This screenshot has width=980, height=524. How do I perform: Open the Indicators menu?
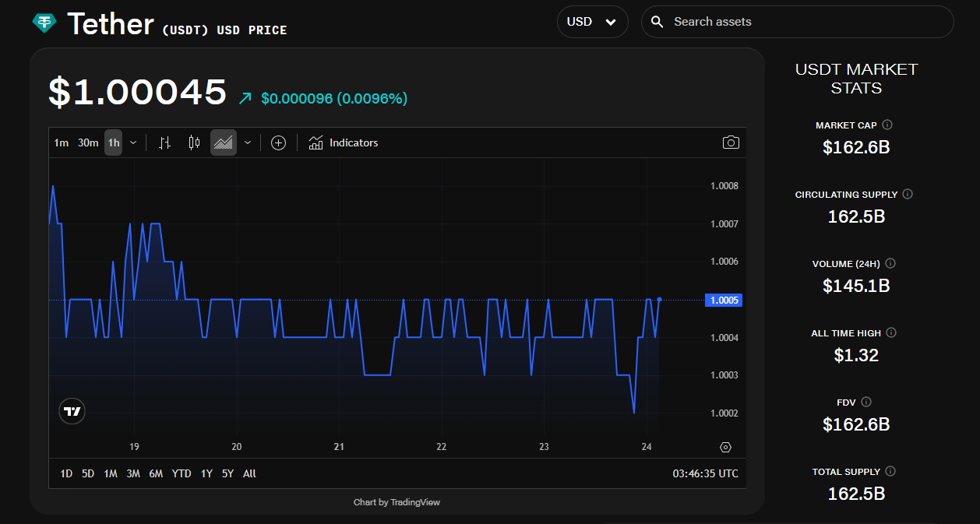(344, 142)
